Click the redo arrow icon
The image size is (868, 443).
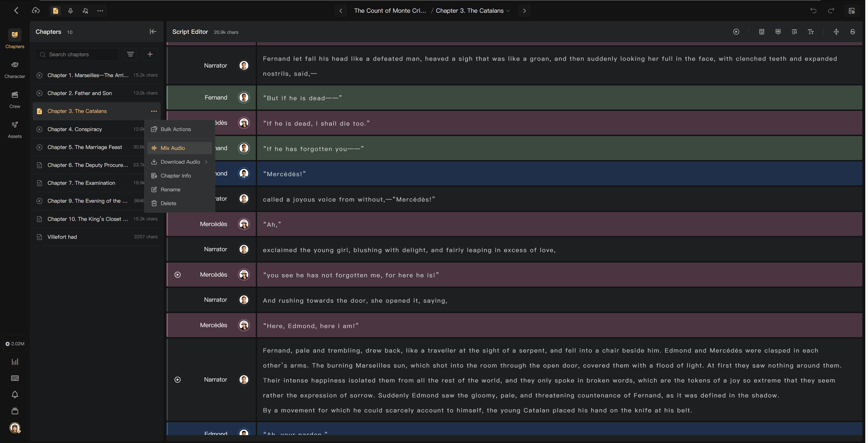(x=831, y=10)
